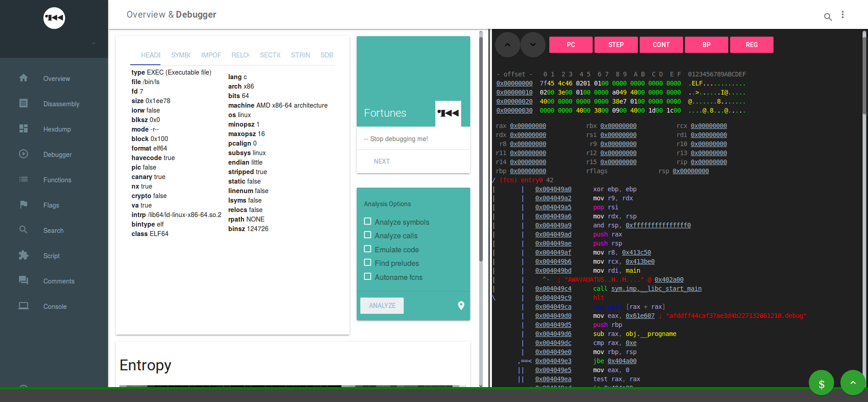
Task: Click the location pin icon in Analysis Options
Action: pyautogui.click(x=461, y=306)
